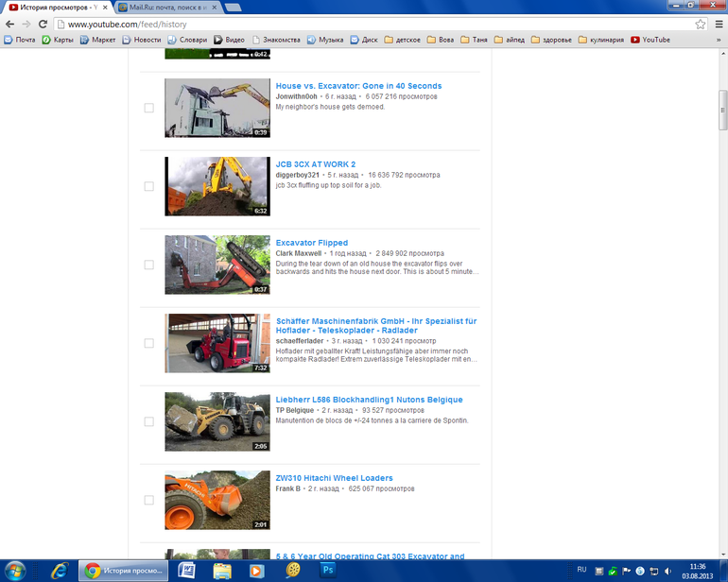
Task: Open the Музыка bookmark
Action: click(x=325, y=40)
